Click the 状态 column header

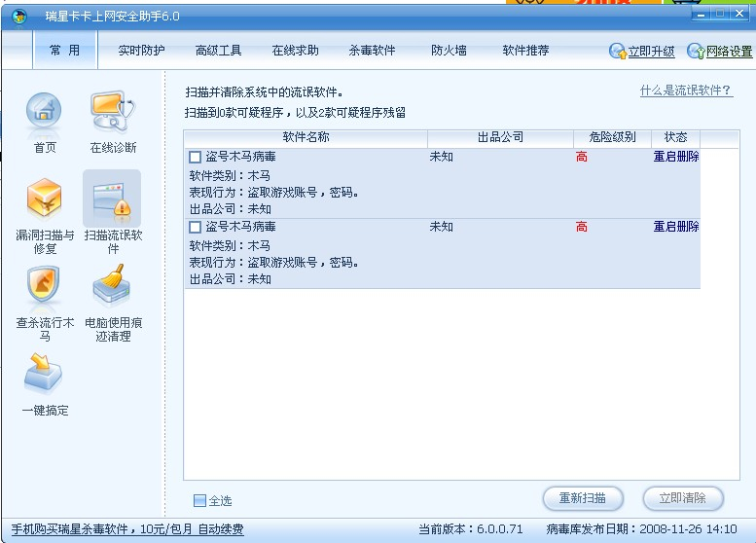pyautogui.click(x=675, y=137)
